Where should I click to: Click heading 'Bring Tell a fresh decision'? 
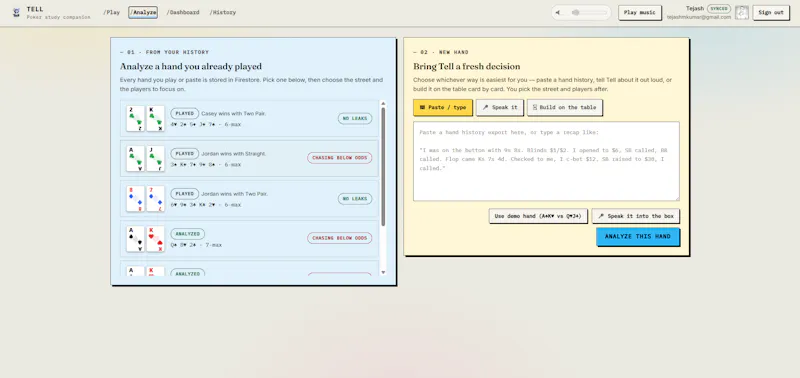(x=466, y=66)
